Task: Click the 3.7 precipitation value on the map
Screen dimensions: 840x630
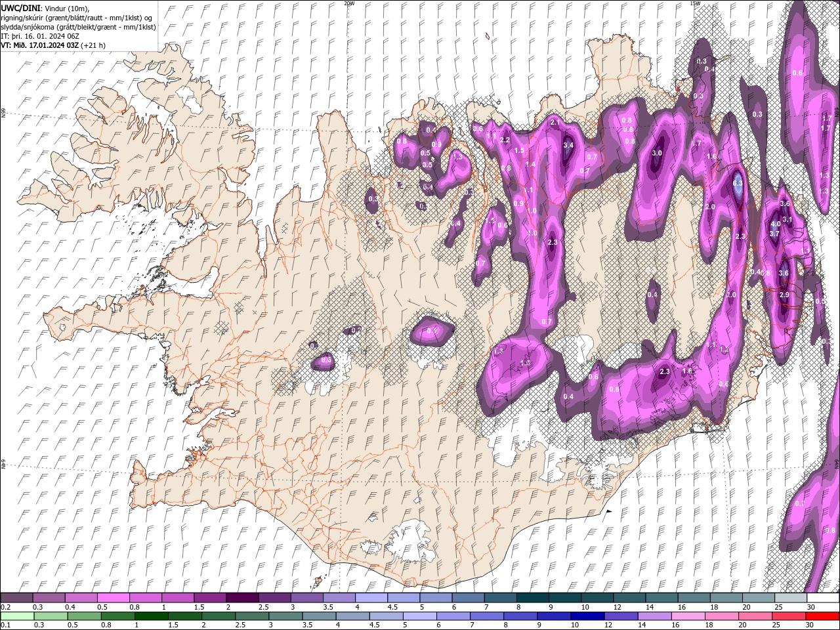Action: point(774,234)
